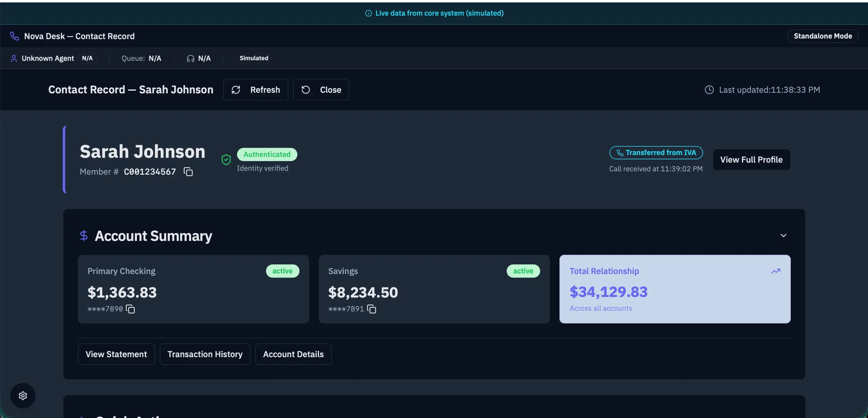The height and width of the screenshot is (418, 868).
Task: Copy the member number C001234567
Action: point(188,172)
